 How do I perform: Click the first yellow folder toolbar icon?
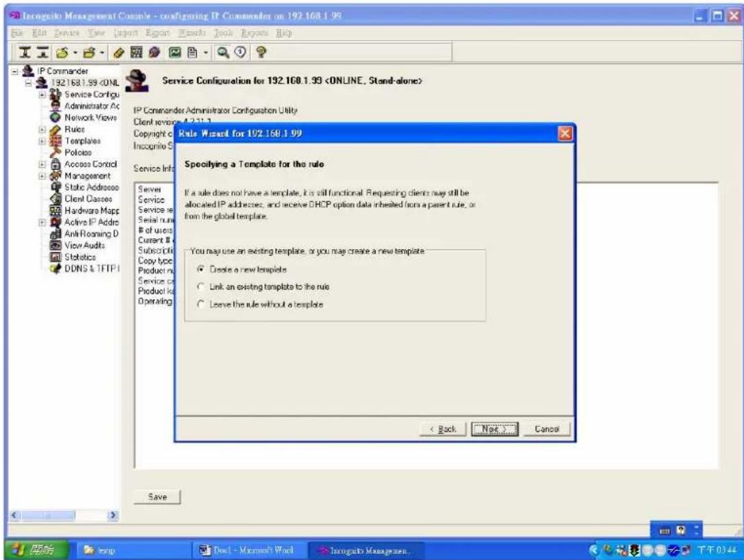pos(62,53)
